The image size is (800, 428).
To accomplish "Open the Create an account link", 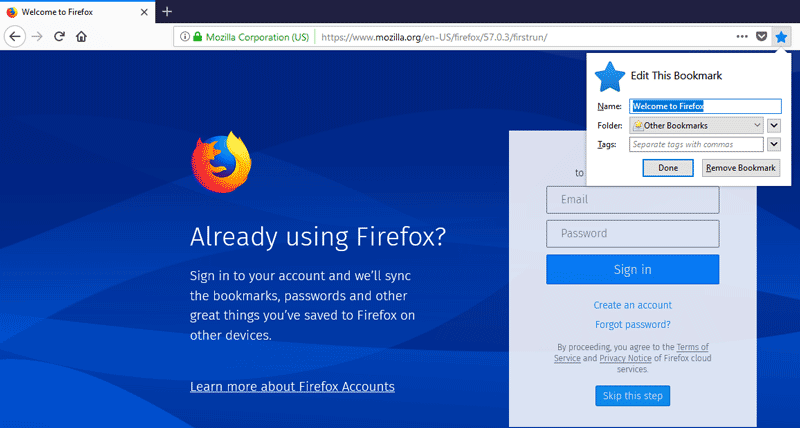I will (x=633, y=305).
